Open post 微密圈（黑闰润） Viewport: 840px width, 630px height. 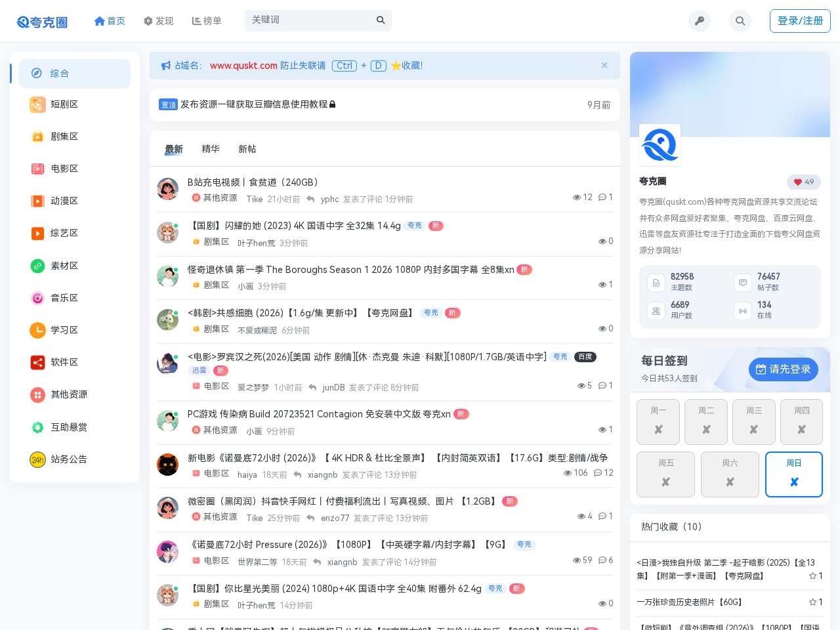point(343,501)
